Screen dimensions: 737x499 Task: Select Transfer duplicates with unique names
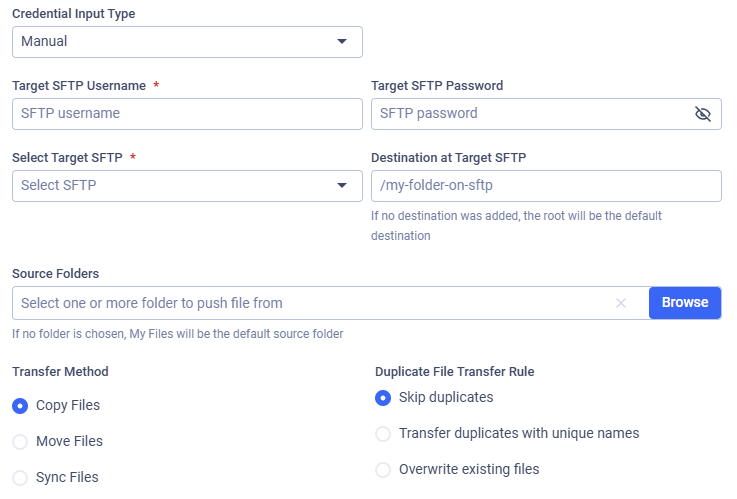[383, 434]
